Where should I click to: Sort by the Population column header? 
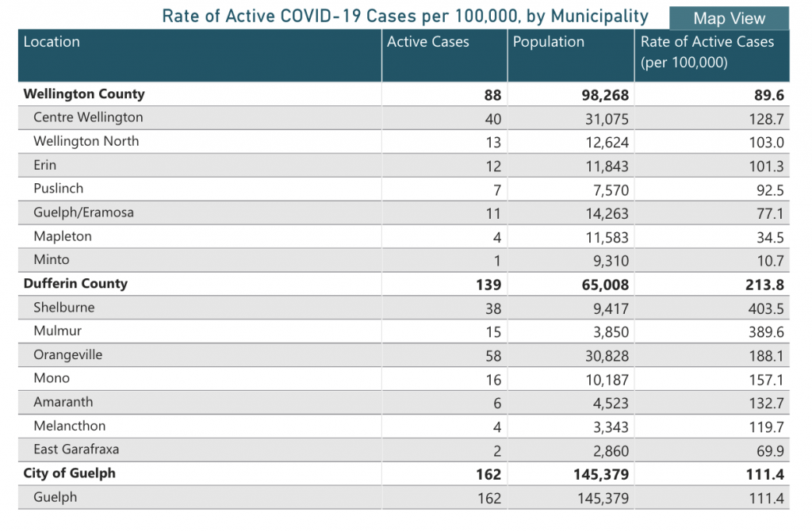pyautogui.click(x=549, y=43)
